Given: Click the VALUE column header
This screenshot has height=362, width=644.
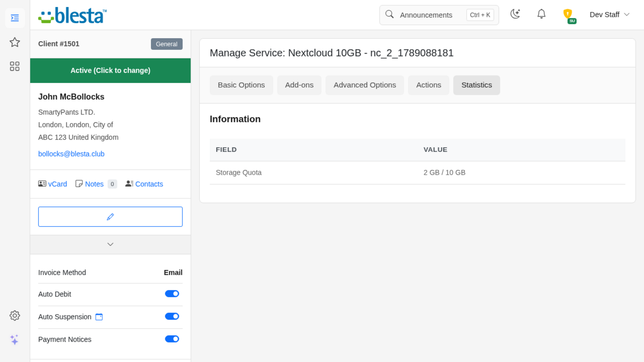Looking at the screenshot, I should tap(435, 150).
